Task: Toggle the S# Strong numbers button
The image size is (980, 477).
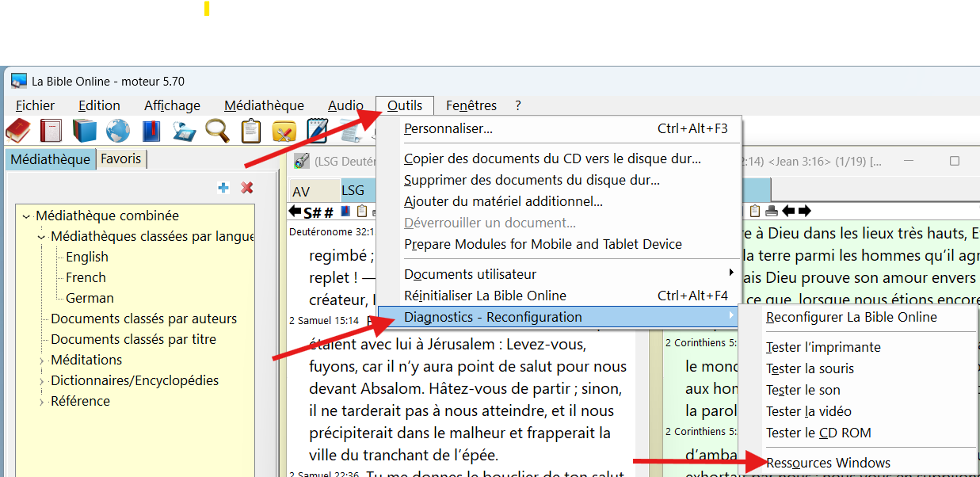Action: coord(312,212)
